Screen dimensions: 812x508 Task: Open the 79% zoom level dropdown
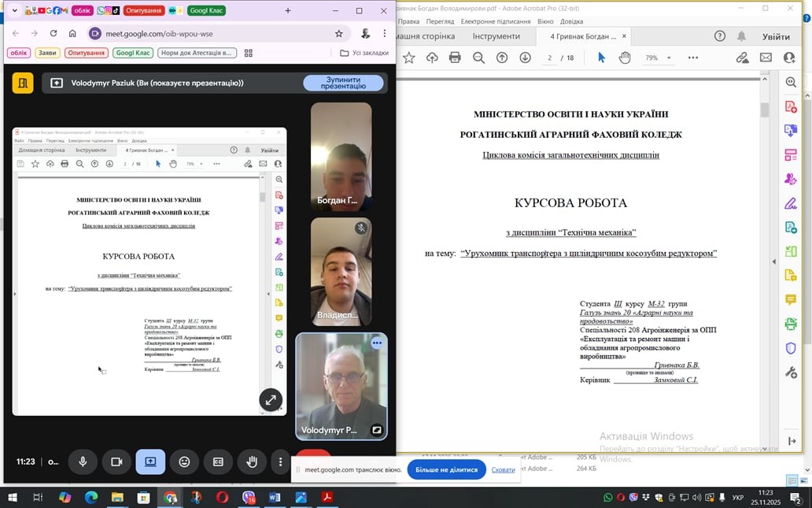click(658, 57)
